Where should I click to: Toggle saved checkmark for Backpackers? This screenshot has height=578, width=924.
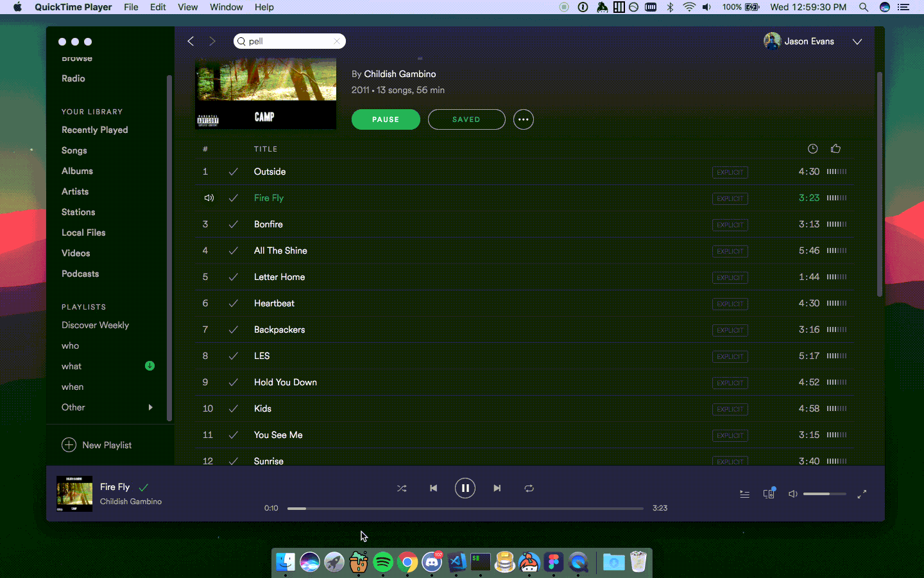point(234,329)
